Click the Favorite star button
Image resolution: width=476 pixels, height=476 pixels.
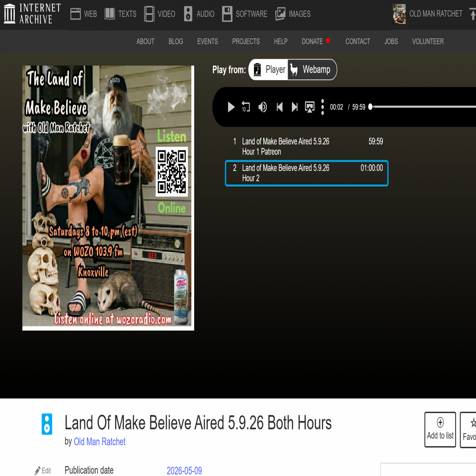click(469, 429)
